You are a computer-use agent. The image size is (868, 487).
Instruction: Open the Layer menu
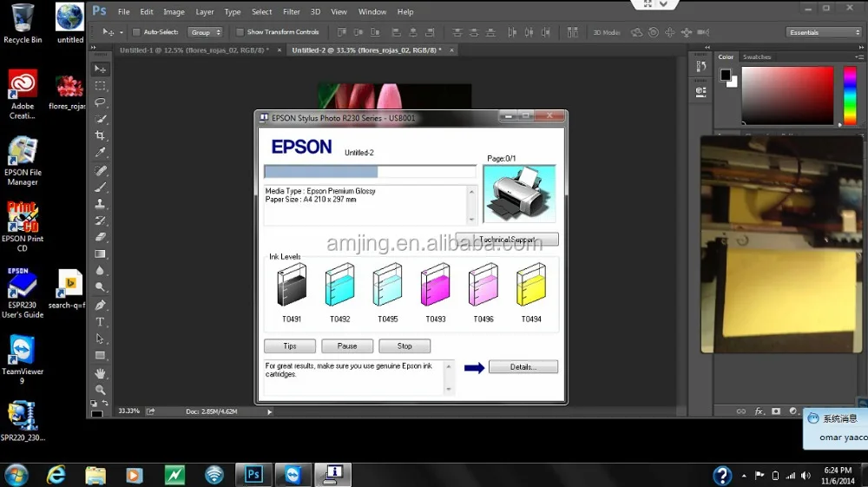point(204,11)
